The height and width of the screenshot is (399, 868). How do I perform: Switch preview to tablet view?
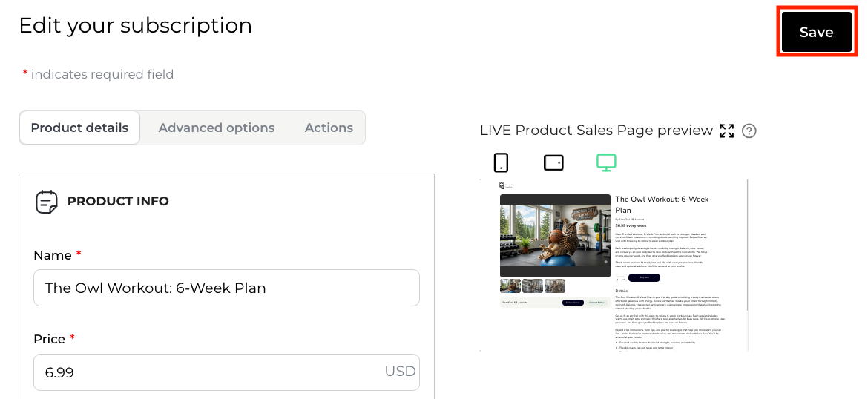point(553,162)
